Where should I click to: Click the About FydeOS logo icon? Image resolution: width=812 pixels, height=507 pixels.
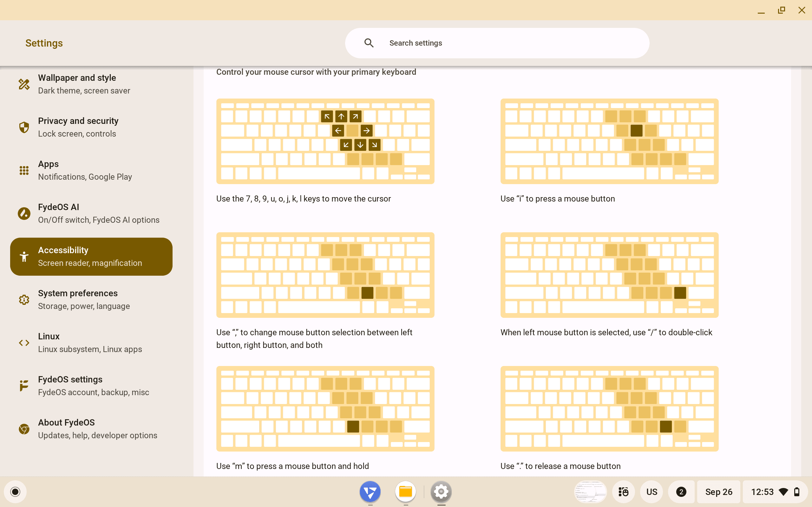tap(24, 429)
